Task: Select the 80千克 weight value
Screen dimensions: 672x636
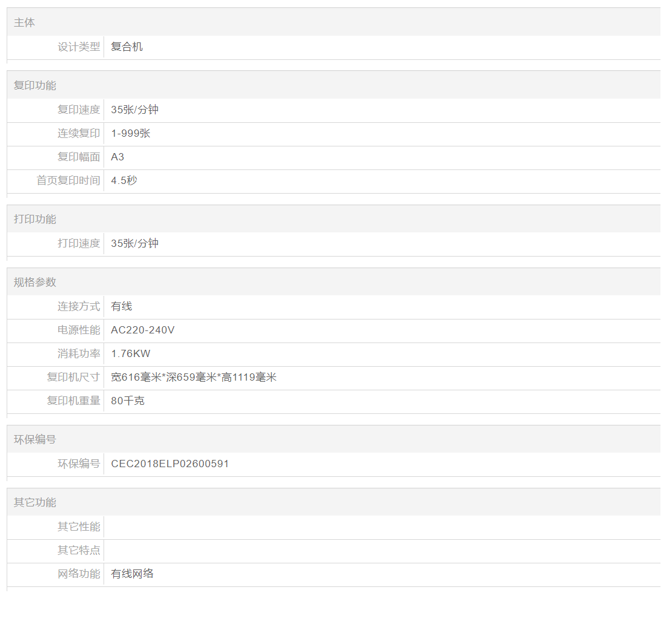Action: point(128,401)
